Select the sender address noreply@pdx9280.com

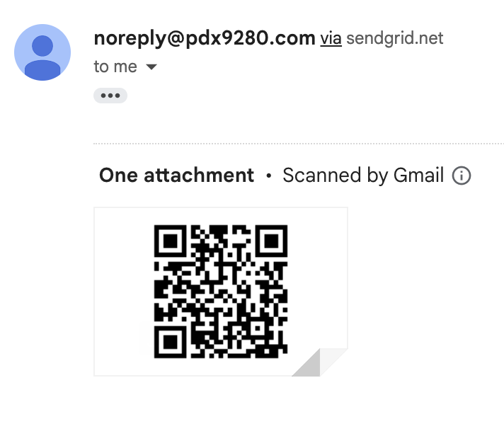tap(205, 38)
